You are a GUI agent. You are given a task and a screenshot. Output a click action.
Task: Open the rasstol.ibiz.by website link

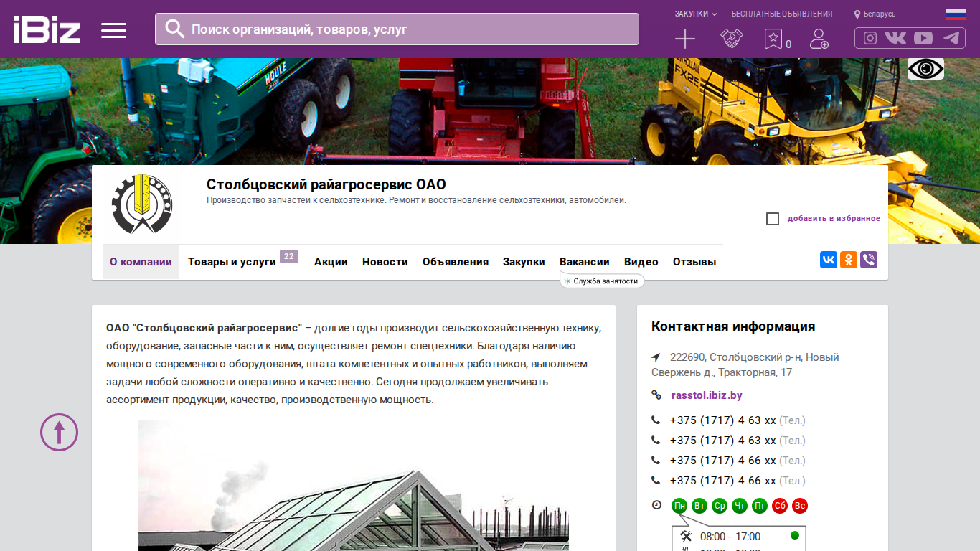707,395
